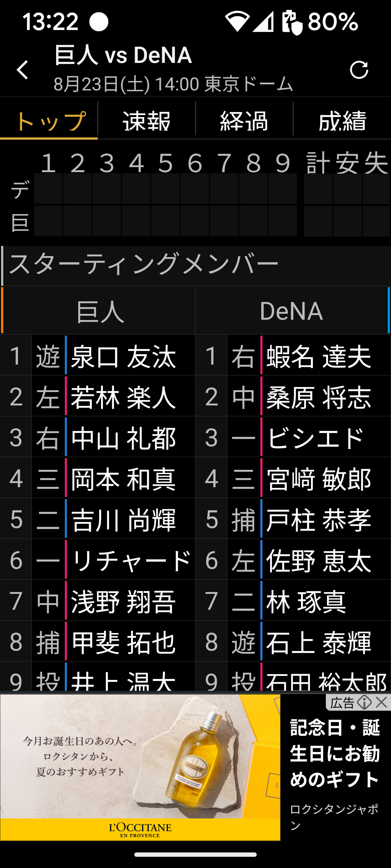Tap the battery status icon
391x868 pixels.
[292, 22]
